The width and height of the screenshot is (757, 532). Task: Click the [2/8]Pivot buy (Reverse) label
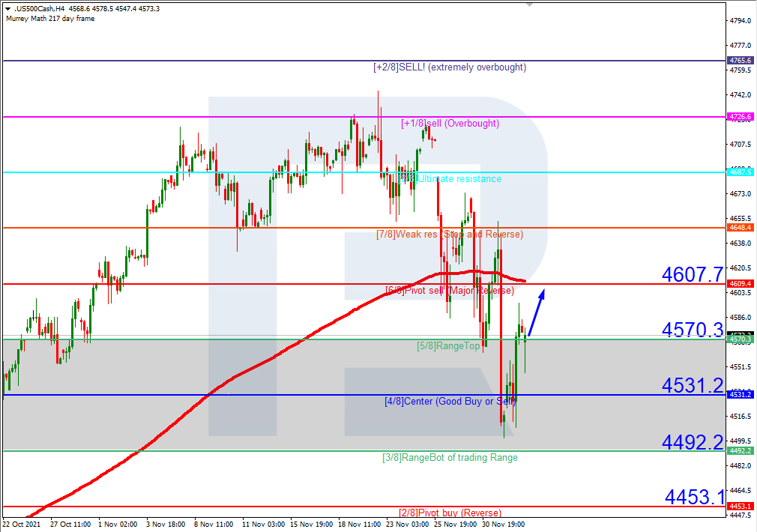tap(450, 513)
